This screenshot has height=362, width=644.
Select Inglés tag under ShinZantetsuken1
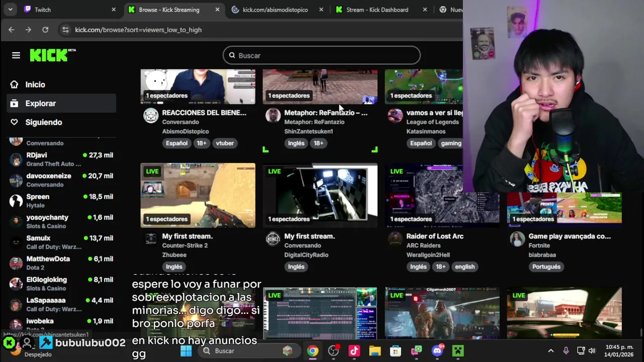296,143
